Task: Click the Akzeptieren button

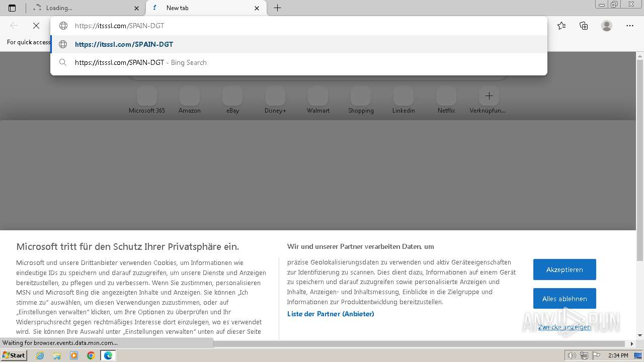Action: [565, 269]
